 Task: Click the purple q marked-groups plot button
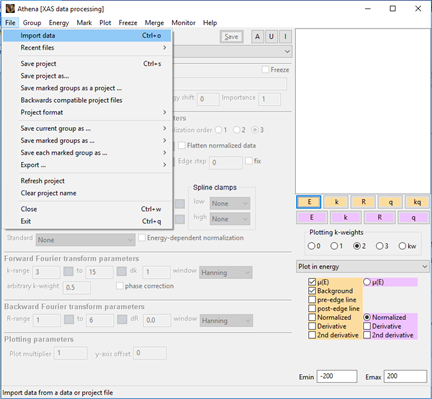pyautogui.click(x=414, y=217)
